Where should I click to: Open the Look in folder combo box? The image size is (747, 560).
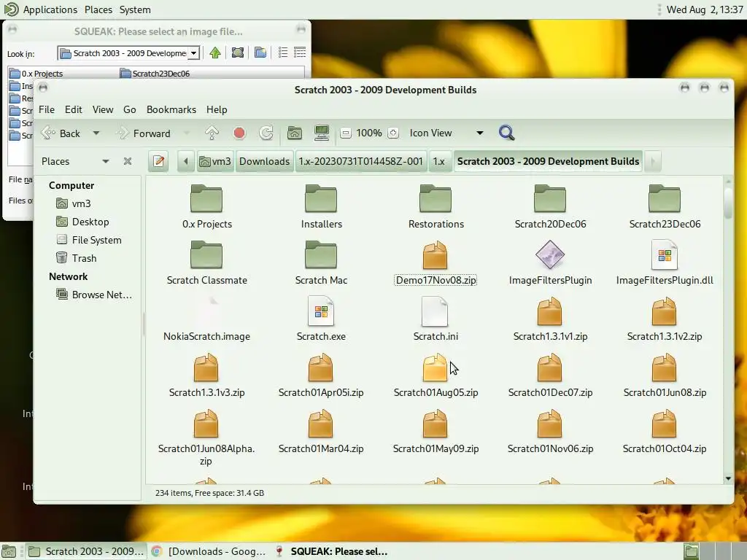[x=128, y=52]
